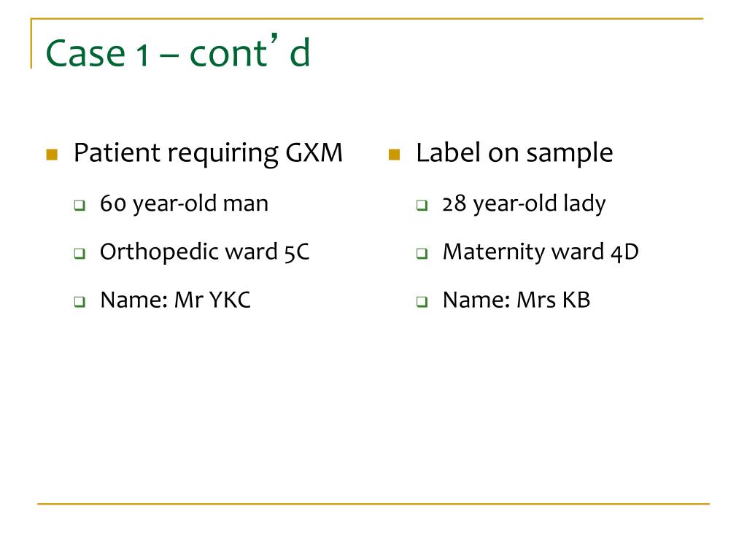Click the text Name: Mrs KB
This screenshot has width=747, height=560.
click(x=516, y=300)
